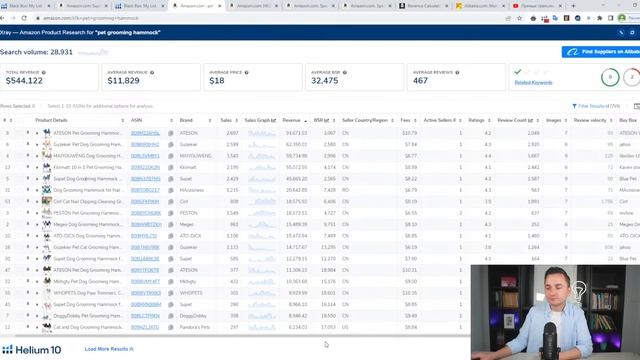Click the info icon beside Average Price

click(x=246, y=72)
